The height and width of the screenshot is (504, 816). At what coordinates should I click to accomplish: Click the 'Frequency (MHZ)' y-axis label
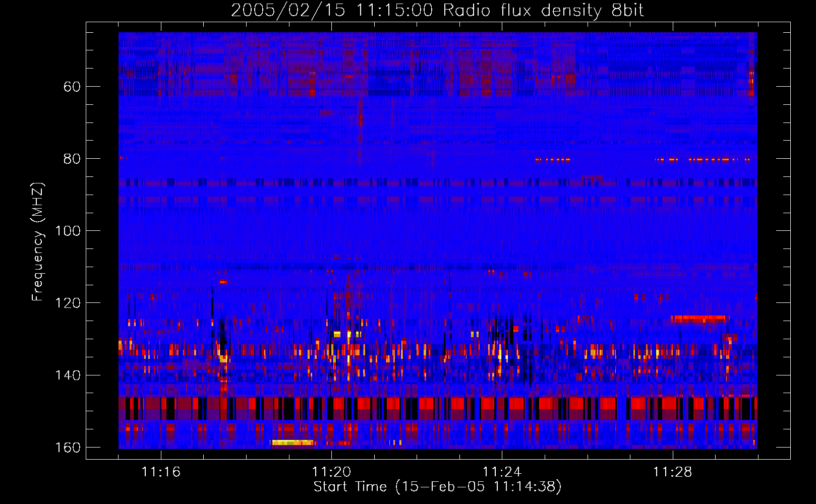pos(38,241)
